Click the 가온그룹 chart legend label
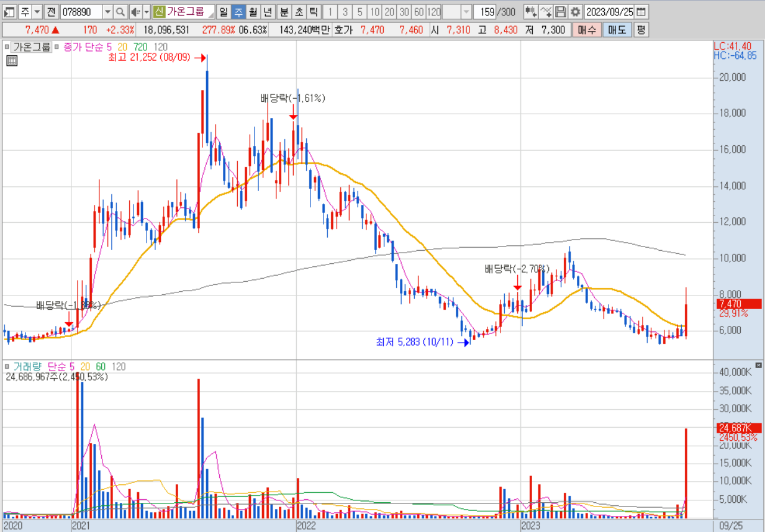 [x=32, y=47]
